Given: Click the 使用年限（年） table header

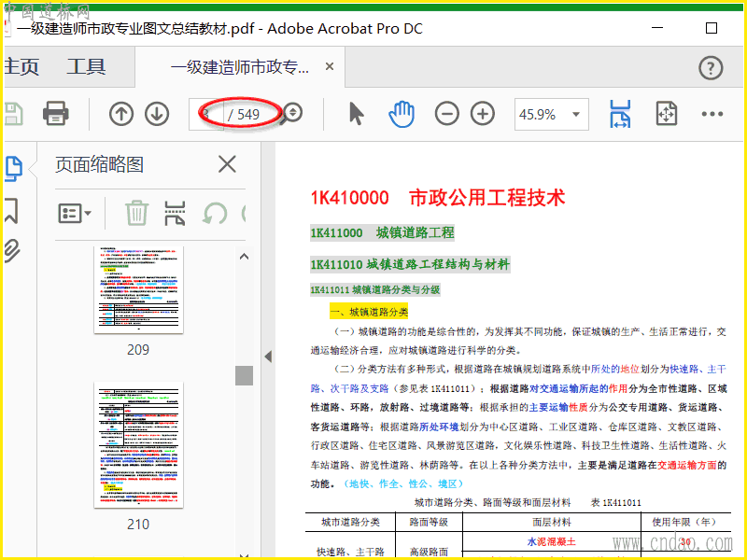Looking at the screenshot, I should (685, 522).
